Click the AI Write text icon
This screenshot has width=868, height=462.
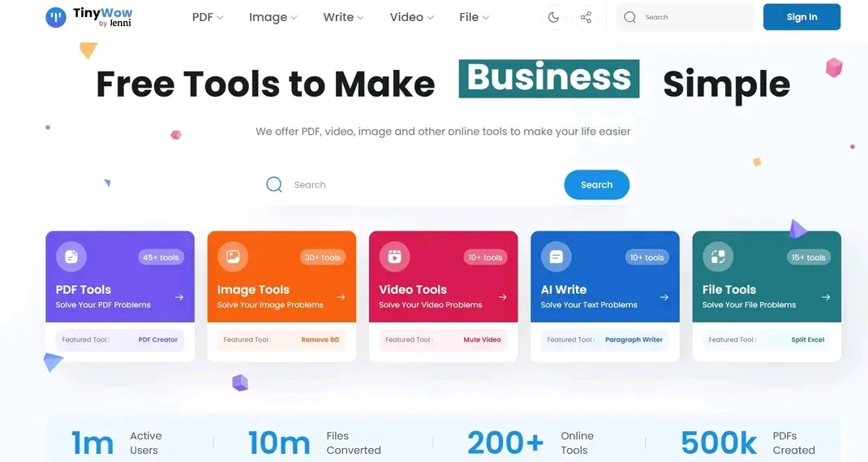pos(556,257)
